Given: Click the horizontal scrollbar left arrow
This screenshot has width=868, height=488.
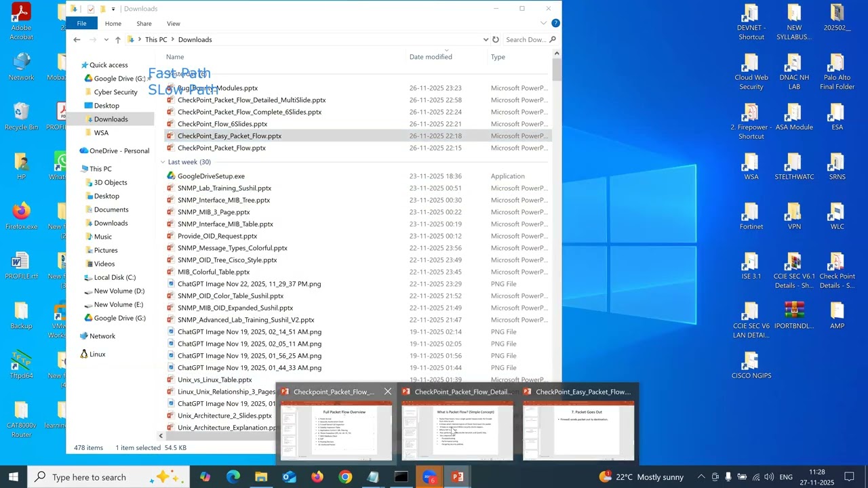Looking at the screenshot, I should coord(161,436).
